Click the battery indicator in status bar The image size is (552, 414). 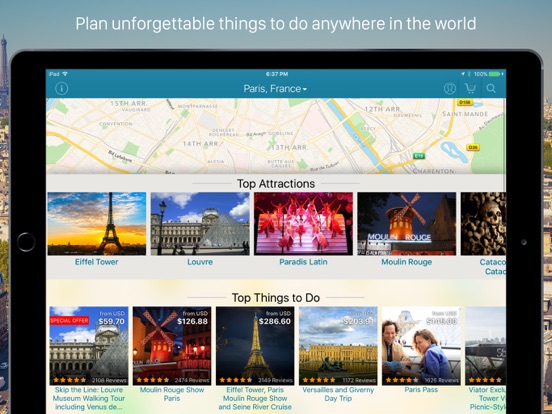coord(495,74)
